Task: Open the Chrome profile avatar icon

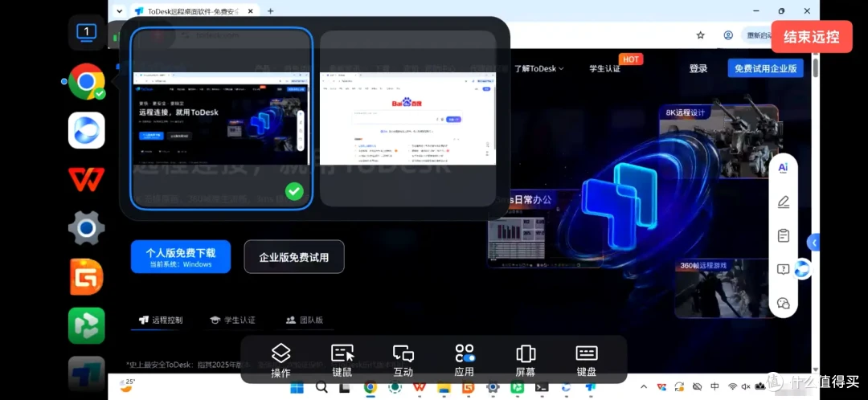Action: (728, 35)
